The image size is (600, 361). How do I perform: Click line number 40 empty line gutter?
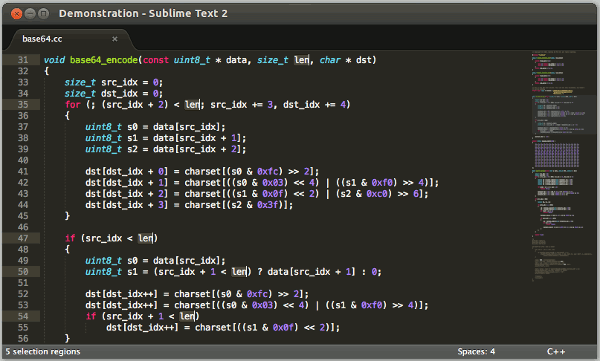pyautogui.click(x=23, y=160)
